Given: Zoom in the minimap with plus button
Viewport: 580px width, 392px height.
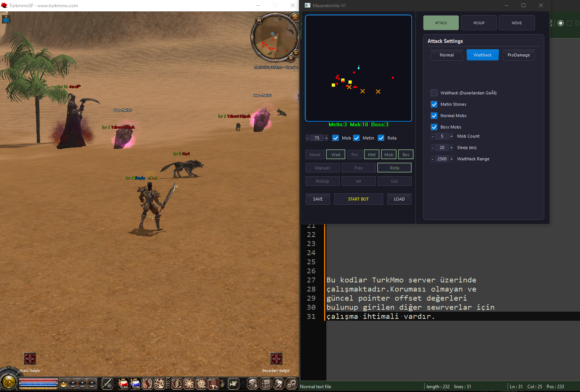Looking at the screenshot, I should (291, 58).
